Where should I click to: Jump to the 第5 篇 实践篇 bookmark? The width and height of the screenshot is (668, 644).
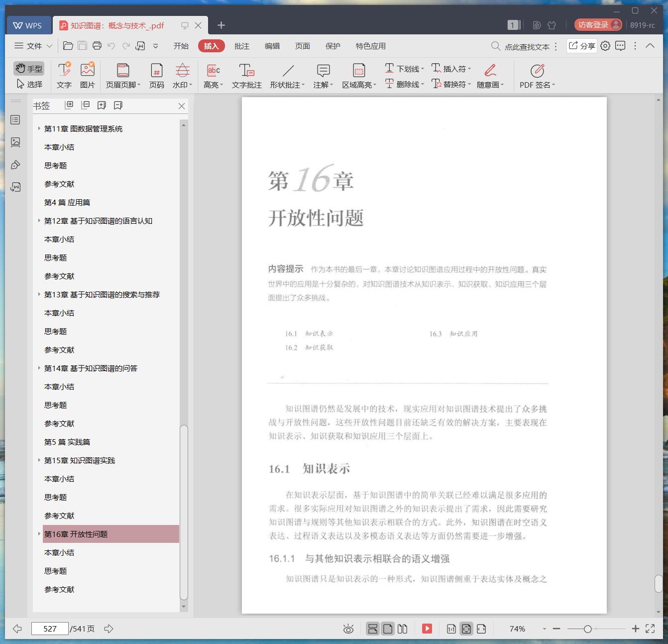tap(67, 442)
